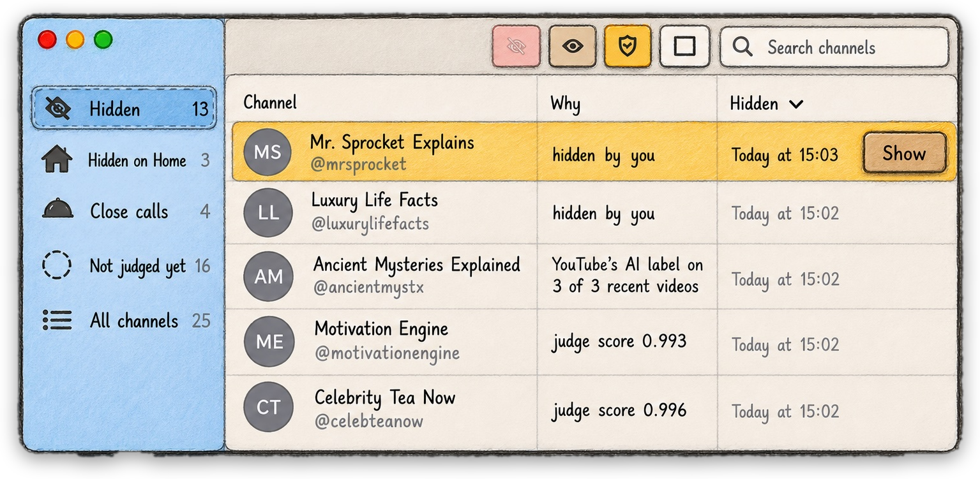Click the house icon in sidebar

57,159
